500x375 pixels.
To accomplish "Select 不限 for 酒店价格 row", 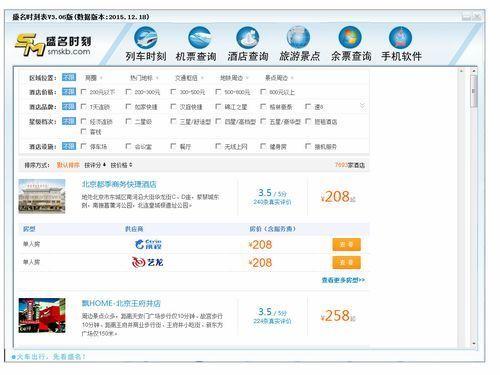I will click(69, 92).
